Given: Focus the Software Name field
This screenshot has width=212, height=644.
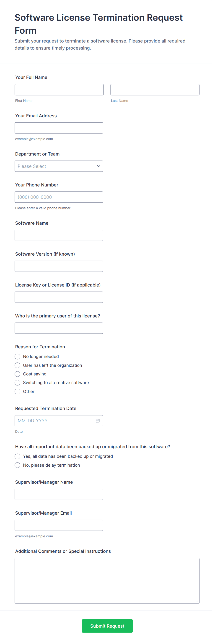Looking at the screenshot, I should pyautogui.click(x=59, y=236).
